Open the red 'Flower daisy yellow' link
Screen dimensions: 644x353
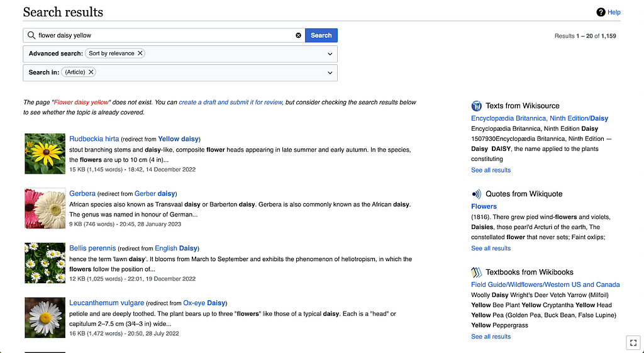click(x=82, y=103)
